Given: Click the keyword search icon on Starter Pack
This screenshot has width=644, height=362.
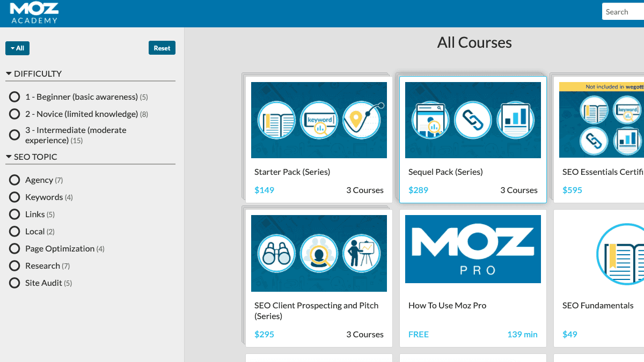Looking at the screenshot, I should pos(319,120).
